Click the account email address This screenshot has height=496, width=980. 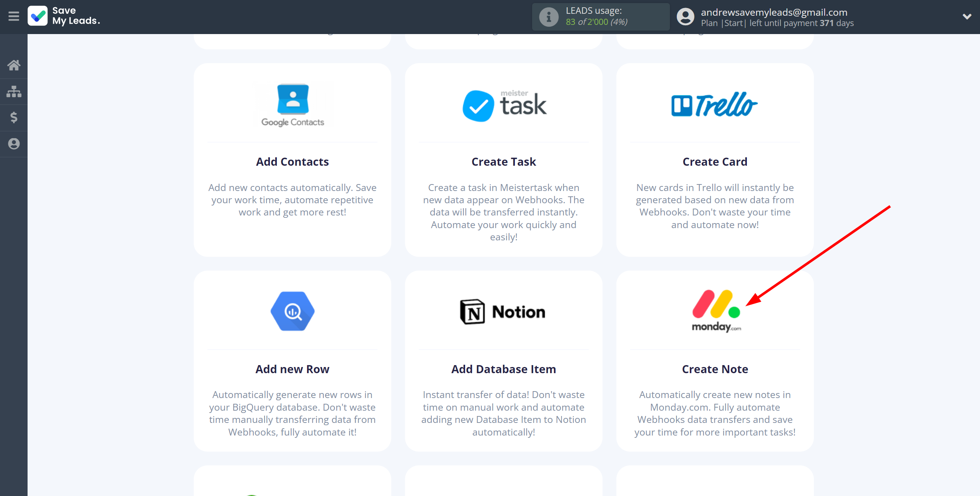pos(774,12)
